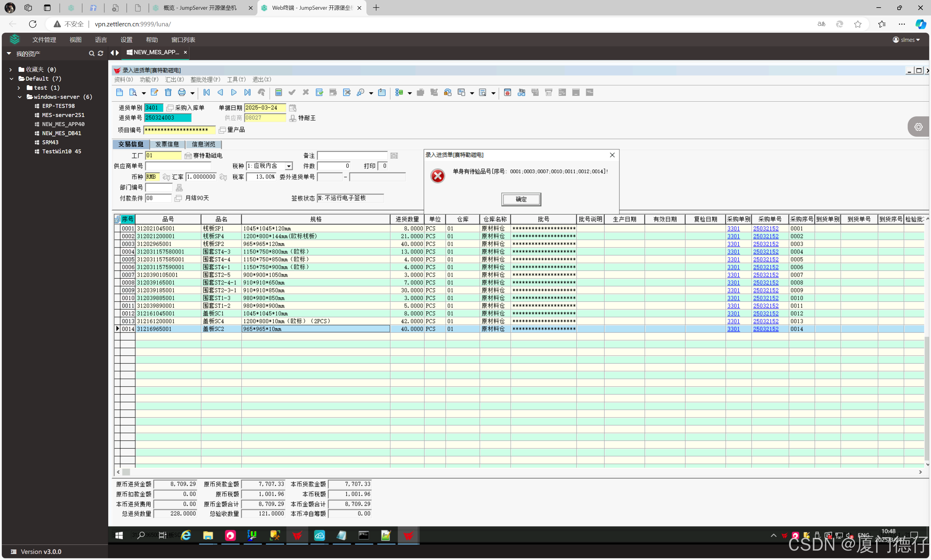Click the 备注 field expand icon
This screenshot has width=931, height=560.
tap(394, 155)
